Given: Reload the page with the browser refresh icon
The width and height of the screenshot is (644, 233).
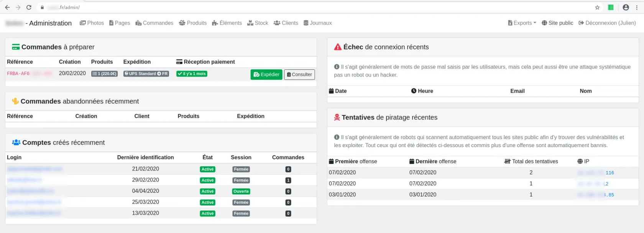Looking at the screenshot, I should click(29, 7).
